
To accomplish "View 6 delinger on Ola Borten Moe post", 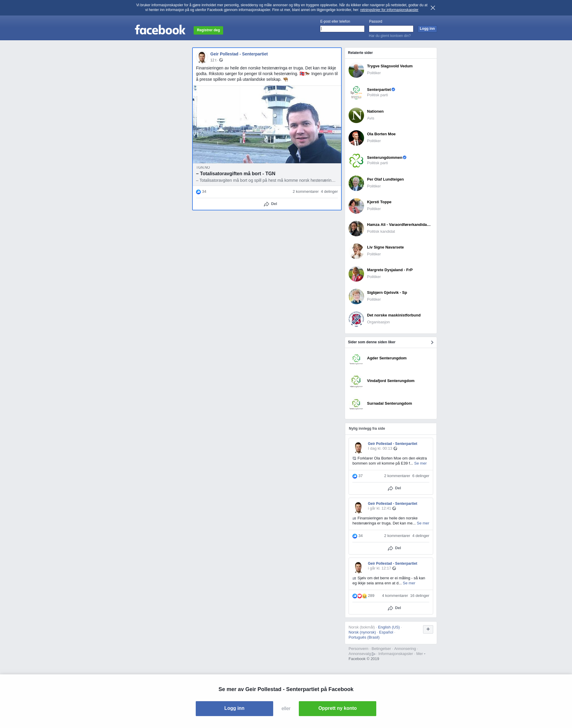I will pyautogui.click(x=421, y=476).
